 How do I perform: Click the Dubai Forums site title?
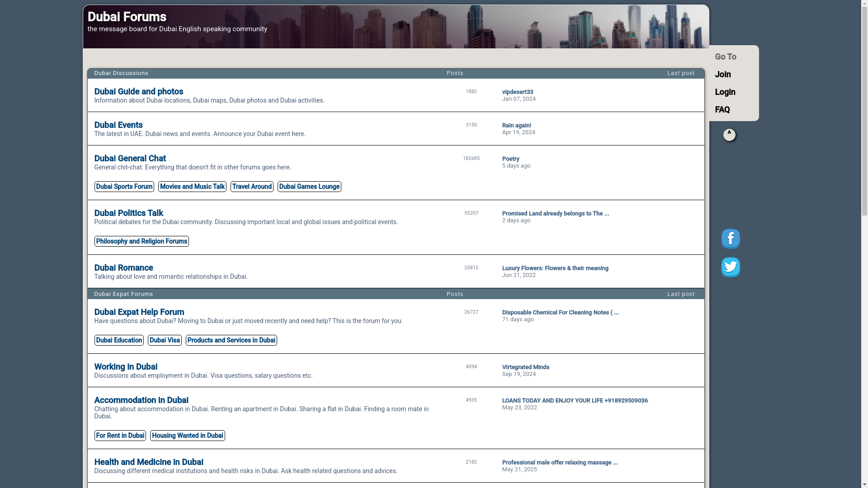[x=127, y=17]
